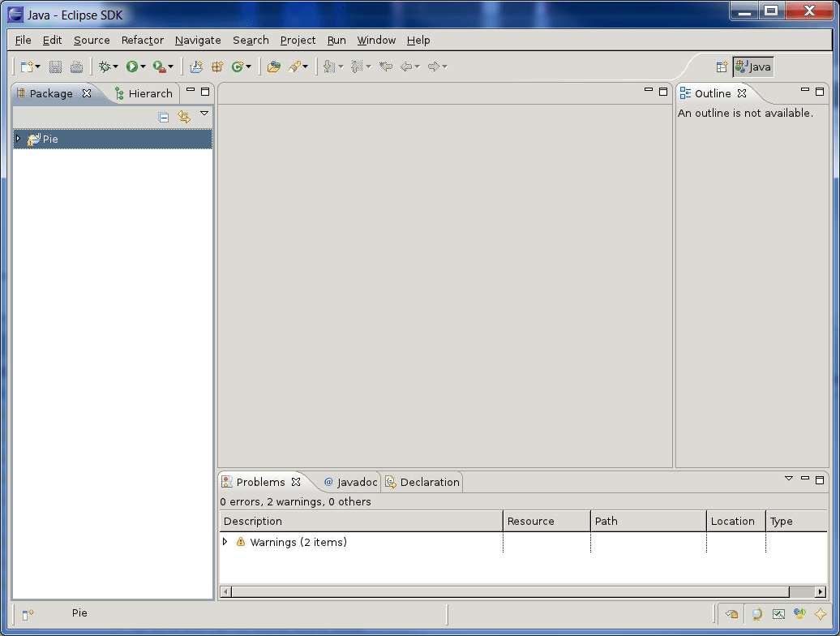Open the New Java Project wizard
This screenshot has width=840, height=636.
(x=197, y=67)
